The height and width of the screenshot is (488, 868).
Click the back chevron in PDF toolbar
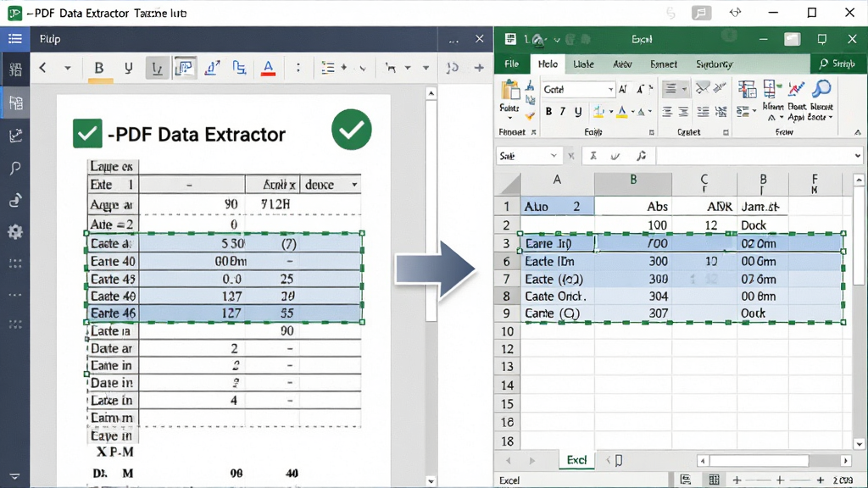pyautogui.click(x=42, y=68)
